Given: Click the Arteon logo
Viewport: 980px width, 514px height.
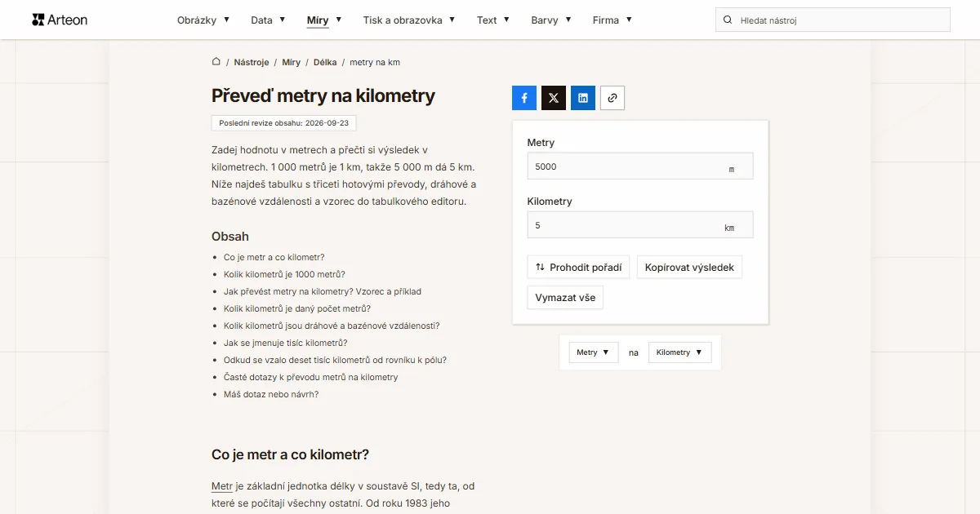Looking at the screenshot, I should (60, 20).
